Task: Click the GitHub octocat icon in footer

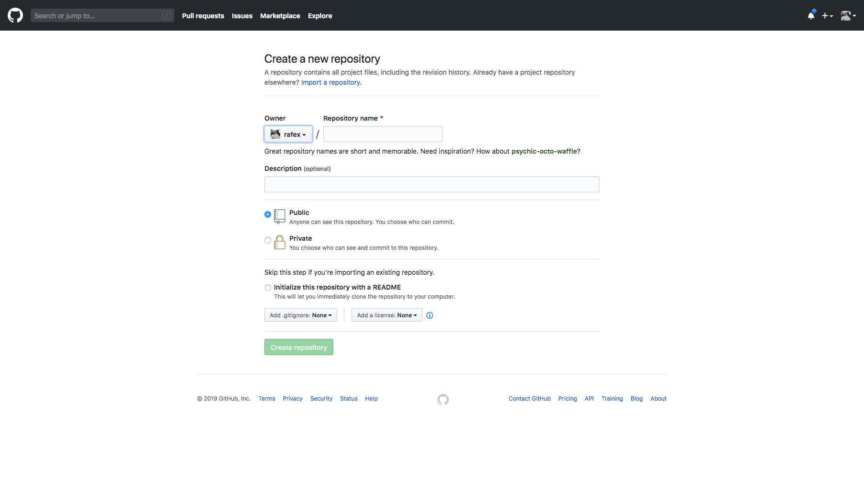Action: [443, 399]
